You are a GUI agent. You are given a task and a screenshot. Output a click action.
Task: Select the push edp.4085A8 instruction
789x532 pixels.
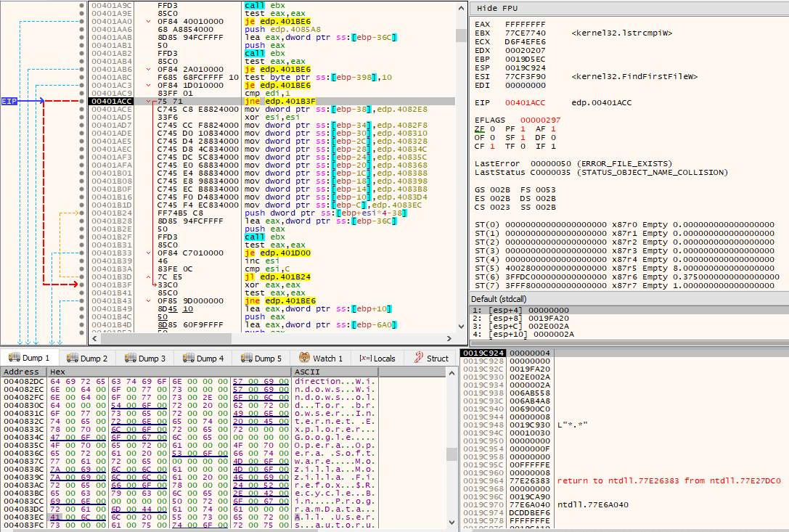click(282, 30)
